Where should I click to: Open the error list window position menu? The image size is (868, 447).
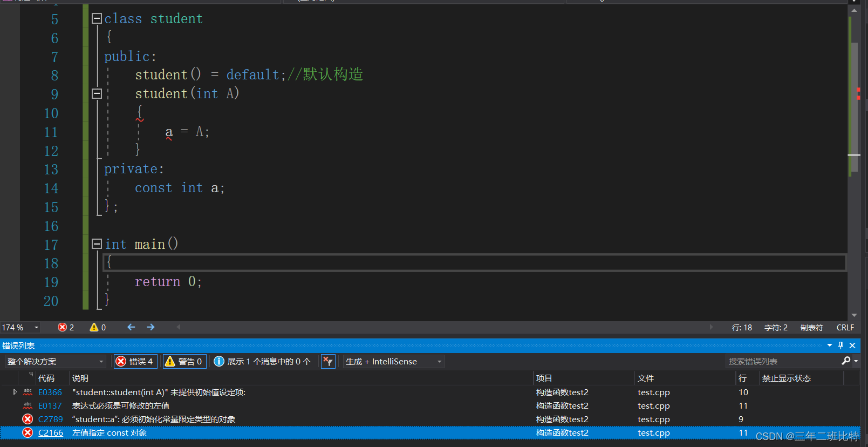point(830,346)
